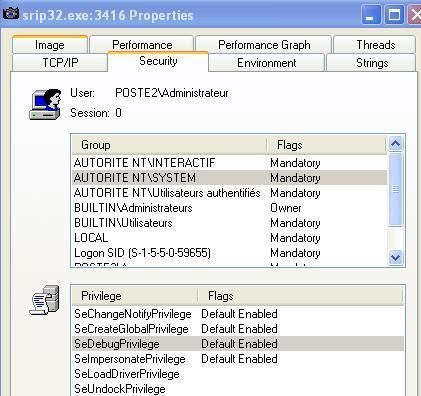Select AUTORITE NT\Utilisateurs authentifiés row
Viewport: 421px width, 396px height.
point(230,193)
